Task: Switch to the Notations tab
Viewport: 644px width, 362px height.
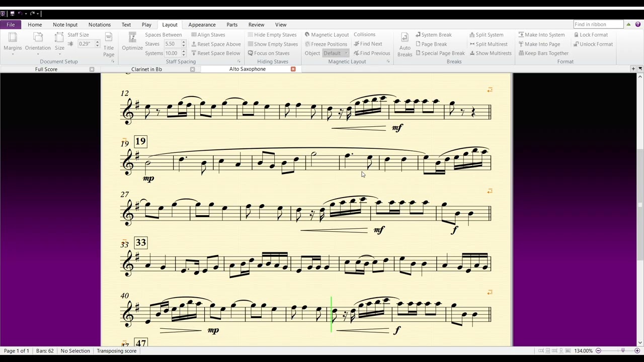Action: pos(99,24)
